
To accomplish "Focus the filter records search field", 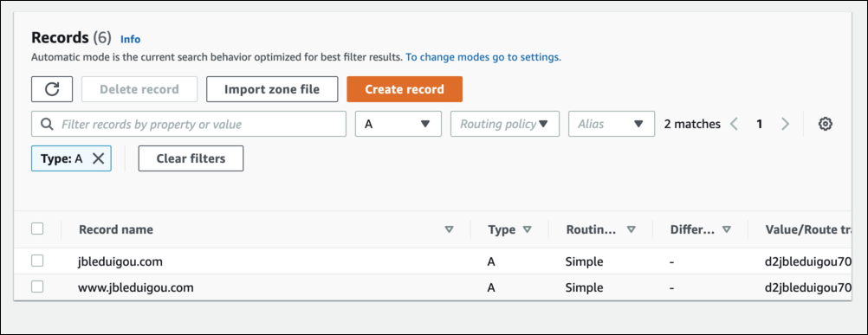I will coord(189,124).
